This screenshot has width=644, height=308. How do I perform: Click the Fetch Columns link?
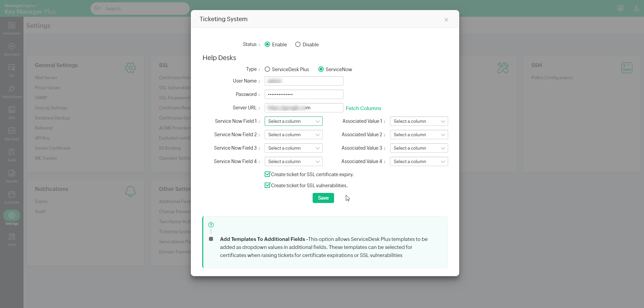(364, 108)
